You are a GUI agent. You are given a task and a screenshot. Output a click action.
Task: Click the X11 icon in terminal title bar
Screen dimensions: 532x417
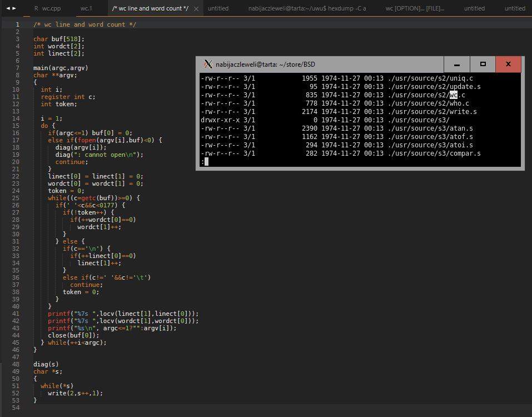click(x=208, y=64)
